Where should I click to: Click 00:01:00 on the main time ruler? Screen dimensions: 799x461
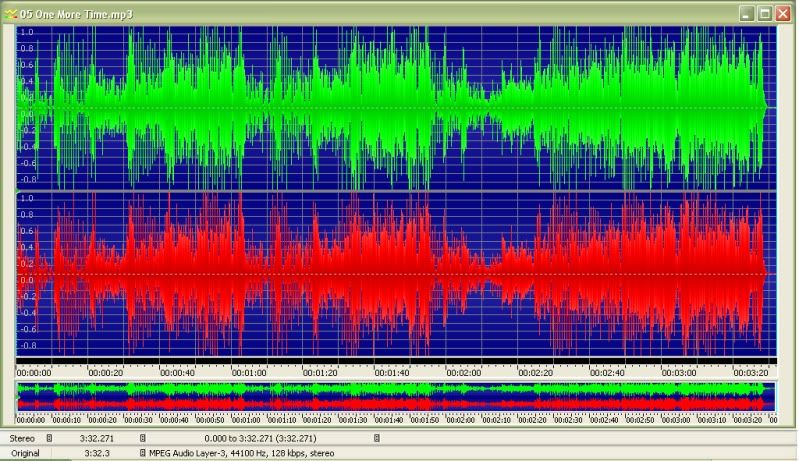pos(249,373)
